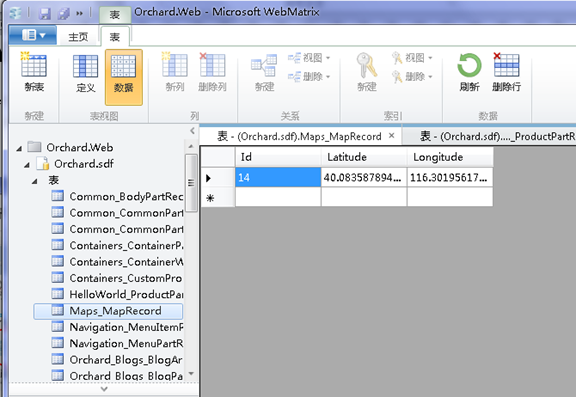This screenshot has height=397, width=576.
Task: Select the cell with Id 14
Action: click(x=278, y=177)
